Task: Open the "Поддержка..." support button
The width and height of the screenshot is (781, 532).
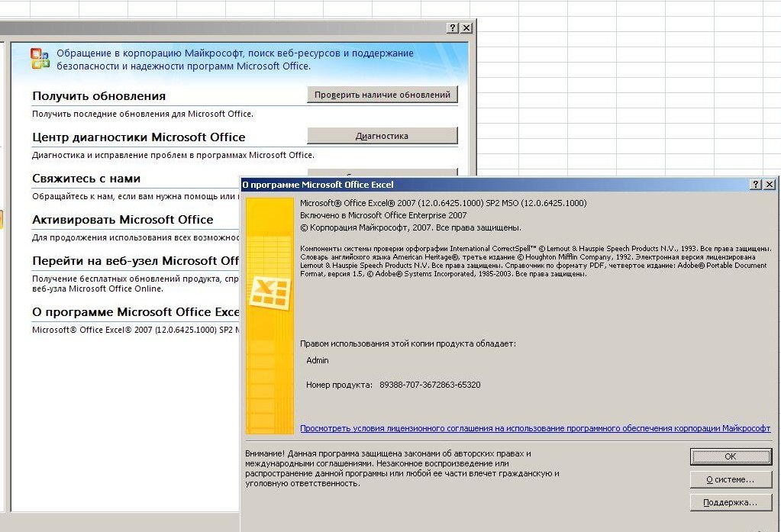Action: tap(730, 503)
